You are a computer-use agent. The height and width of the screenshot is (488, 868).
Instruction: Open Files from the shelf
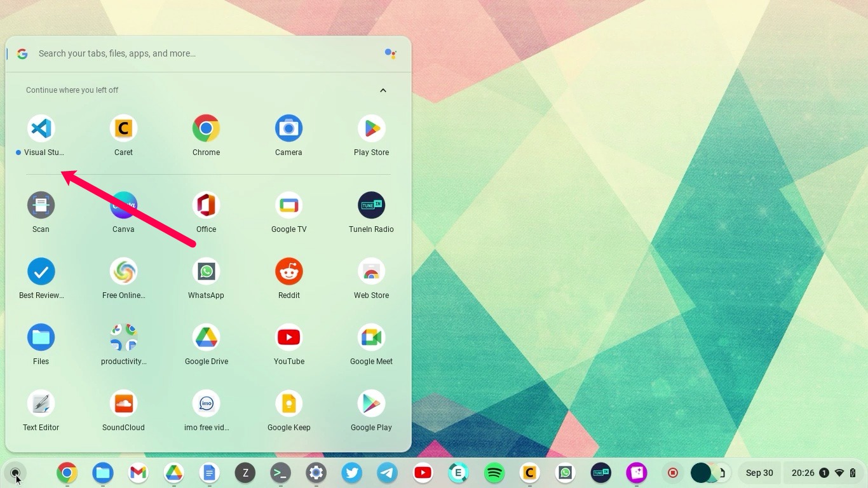click(x=102, y=473)
